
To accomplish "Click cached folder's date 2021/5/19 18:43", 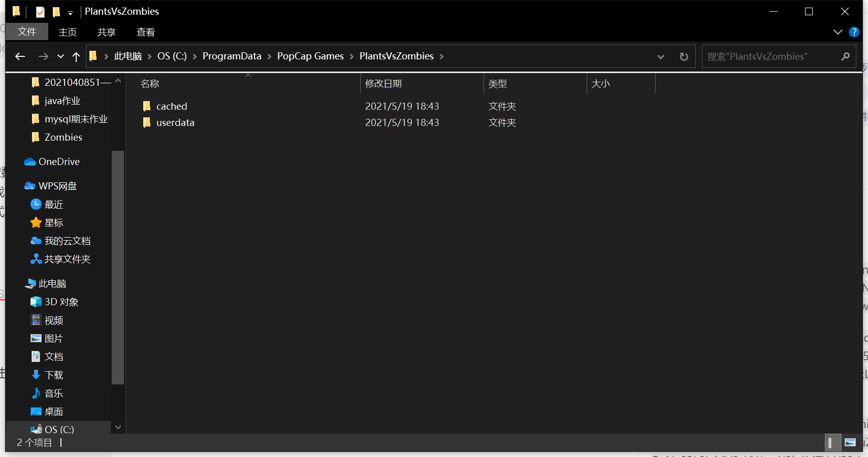I will point(402,106).
